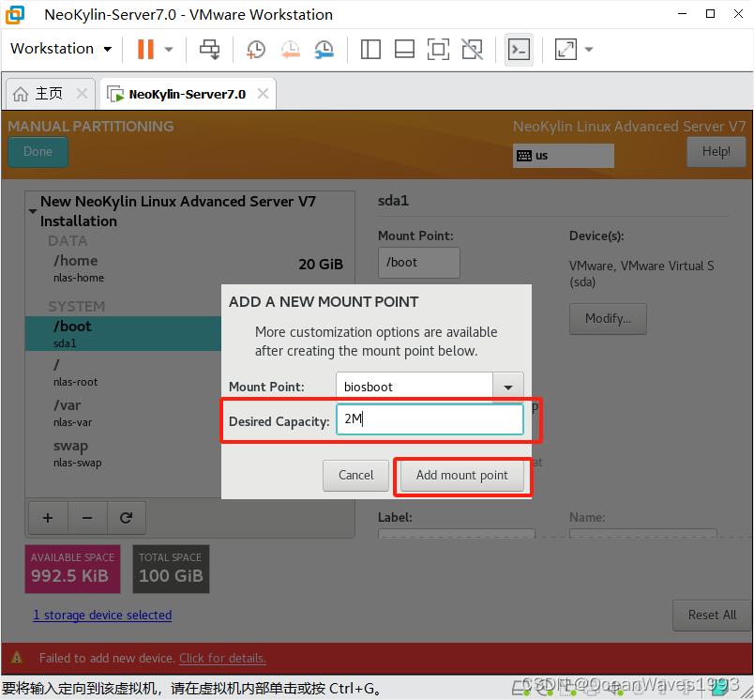Viewport: 754px width, 700px height.
Task: Open the us keyboard layout selector
Action: [563, 156]
